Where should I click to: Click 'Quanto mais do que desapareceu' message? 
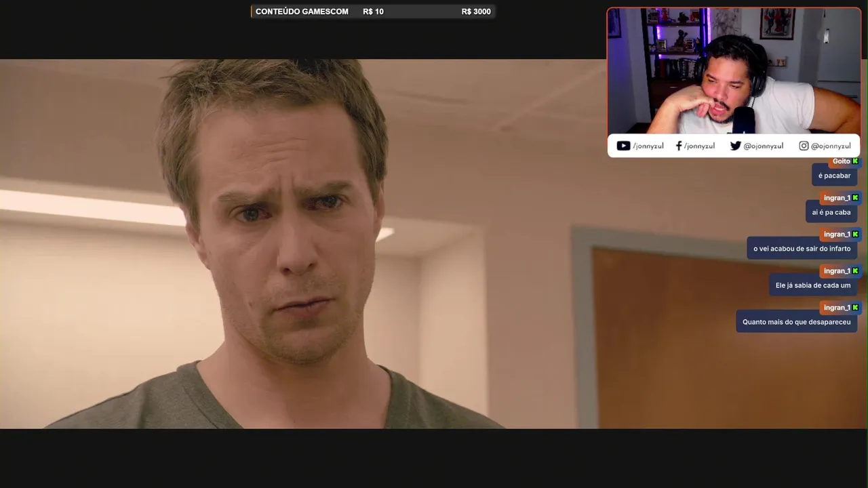pyautogui.click(x=796, y=322)
